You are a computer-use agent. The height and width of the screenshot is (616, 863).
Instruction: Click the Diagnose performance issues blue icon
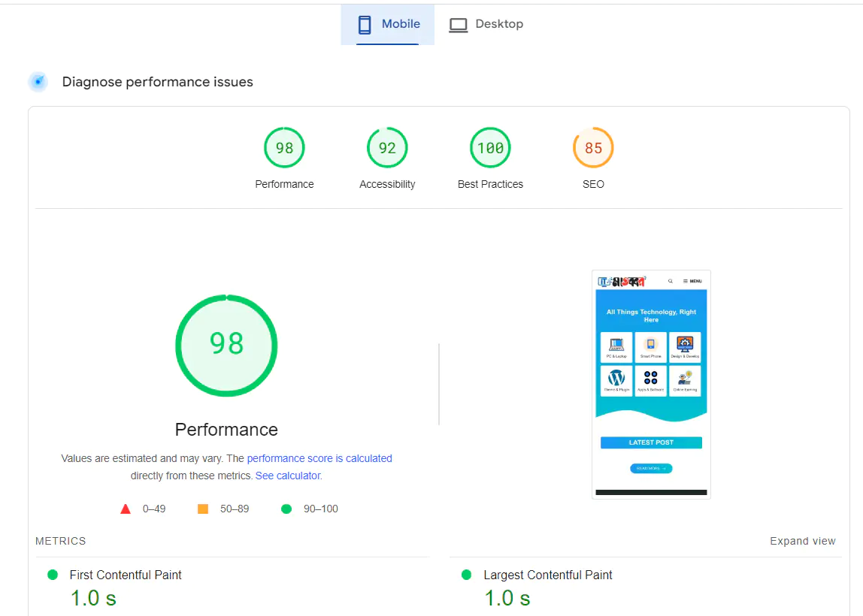(x=38, y=81)
